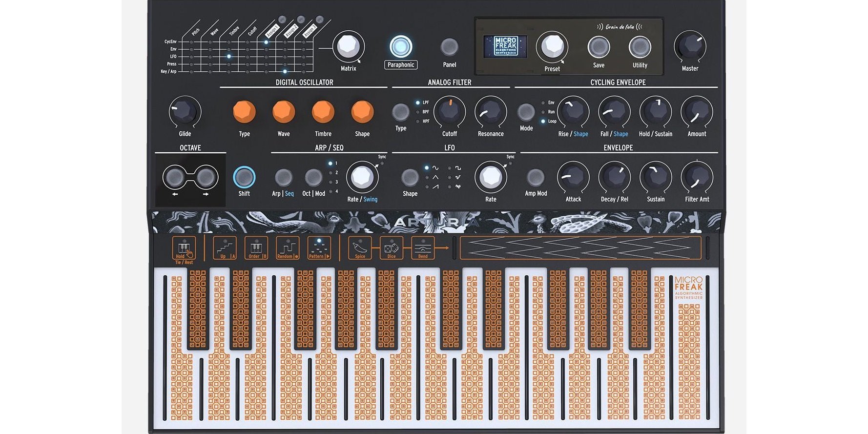This screenshot has width=868, height=434.
Task: Activate the Pattern play icon
Action: point(319,248)
